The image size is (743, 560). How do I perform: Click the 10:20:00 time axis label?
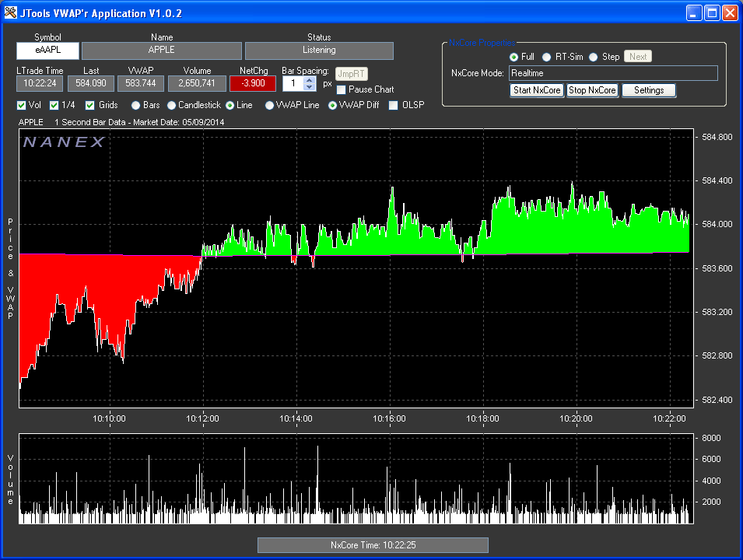coord(576,418)
